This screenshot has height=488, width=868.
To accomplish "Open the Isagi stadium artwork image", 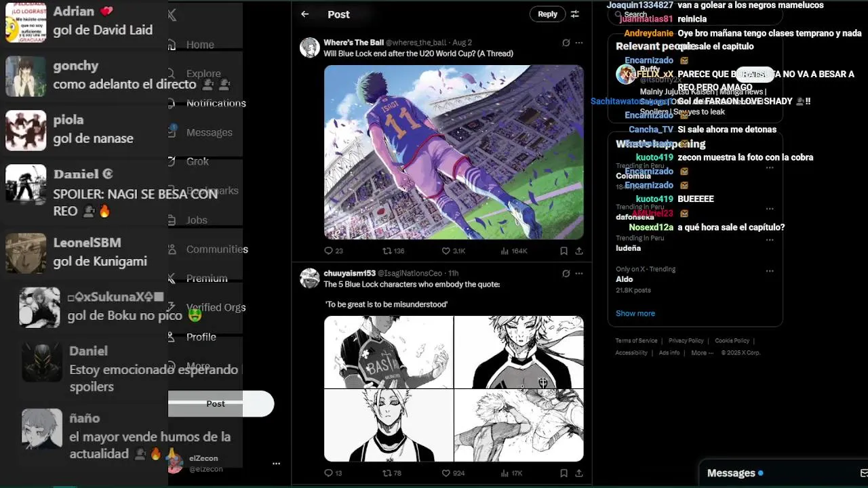I will tap(454, 152).
